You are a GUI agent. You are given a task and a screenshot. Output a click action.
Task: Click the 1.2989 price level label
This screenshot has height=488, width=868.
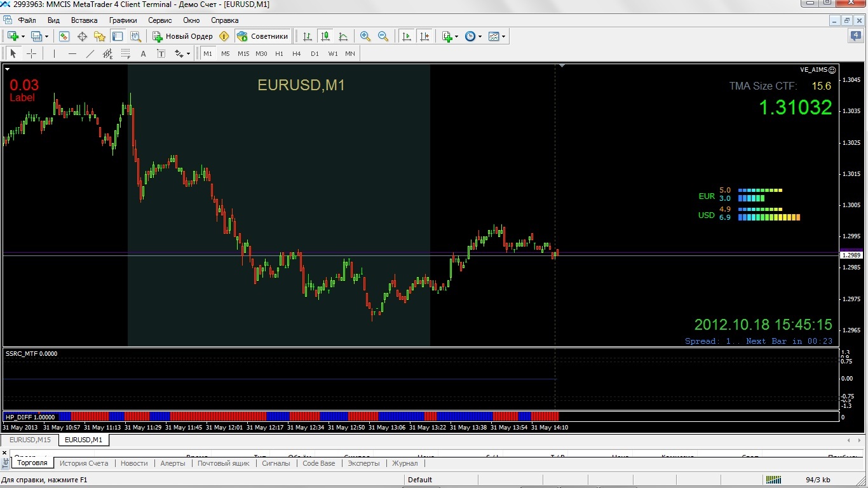(851, 255)
